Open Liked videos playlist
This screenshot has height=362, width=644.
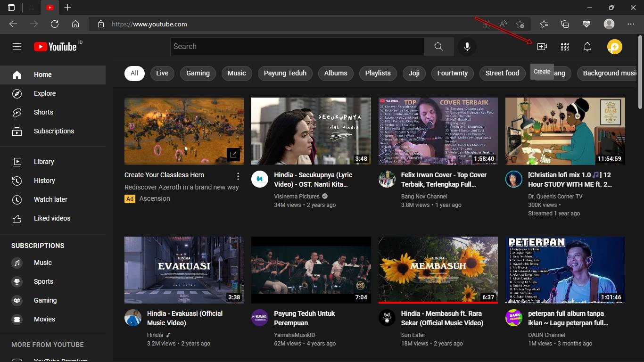(53, 218)
